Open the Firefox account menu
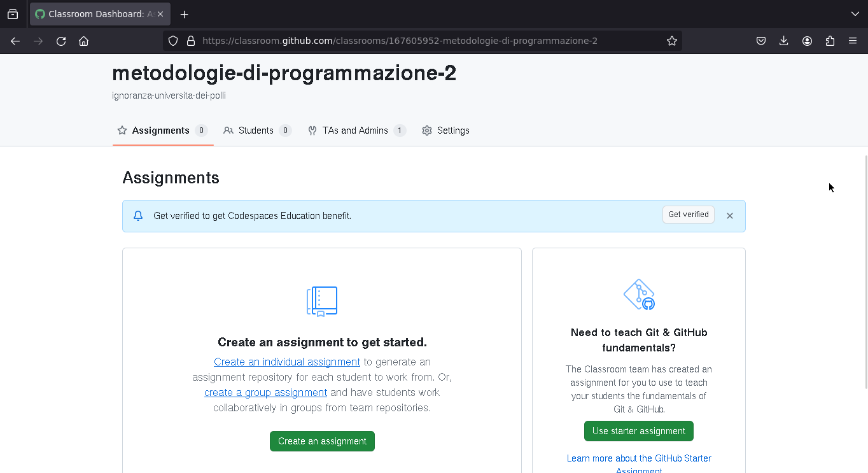Image resolution: width=868 pixels, height=473 pixels. pos(807,41)
